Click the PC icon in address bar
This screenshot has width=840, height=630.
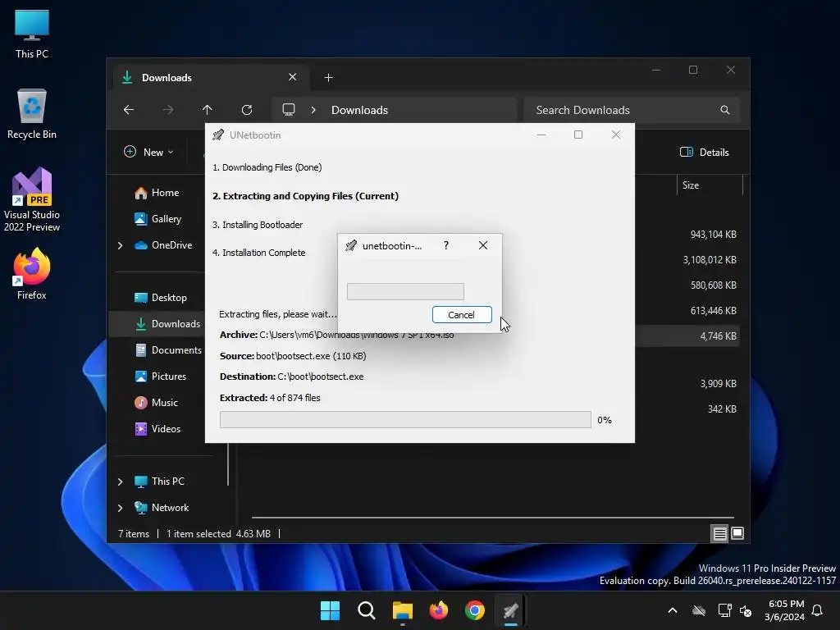pos(288,110)
